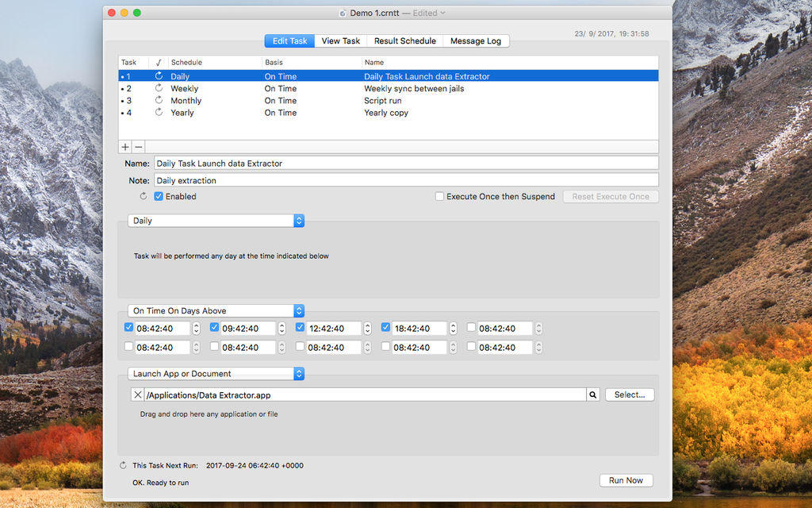Viewport: 812px width, 508px height.
Task: Clear the application path with X icon
Action: coord(137,394)
